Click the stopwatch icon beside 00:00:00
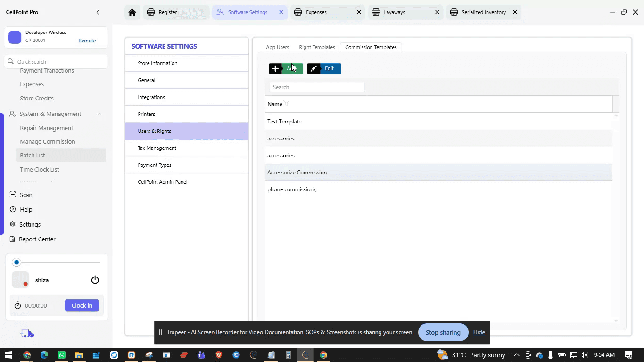 [x=18, y=305]
